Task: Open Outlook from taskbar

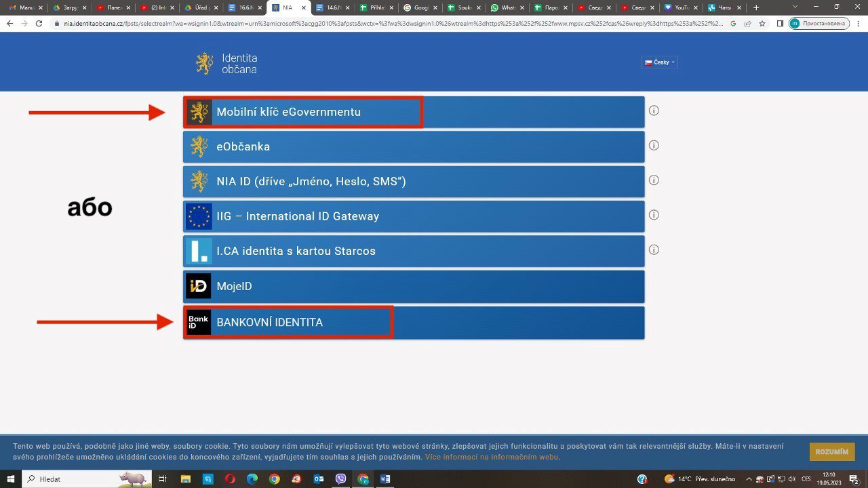Action: coord(319,479)
